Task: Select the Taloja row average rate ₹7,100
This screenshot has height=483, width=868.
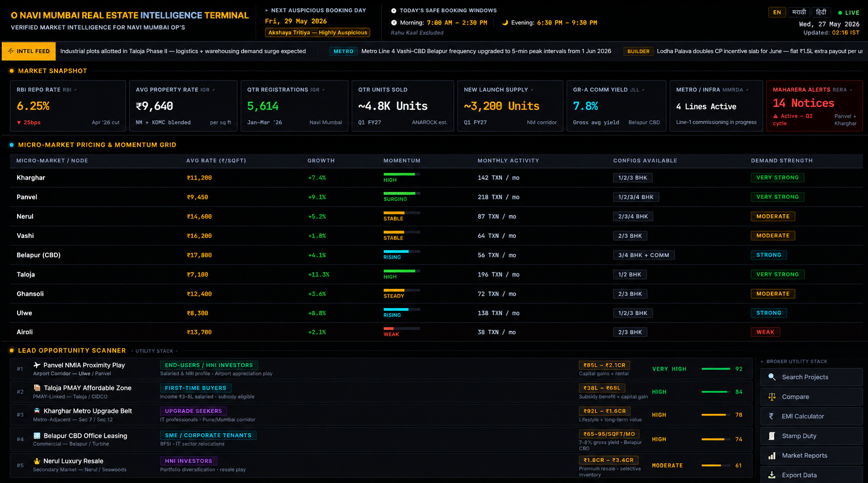Action: coord(197,275)
